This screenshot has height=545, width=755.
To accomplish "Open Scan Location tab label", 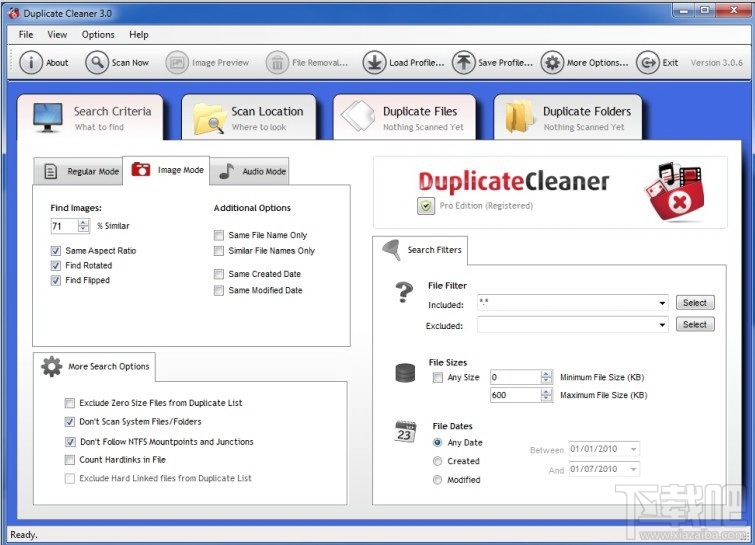I will [x=267, y=112].
